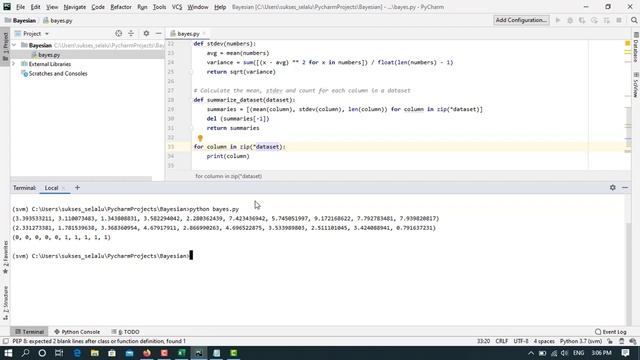Screen dimensions: 640x360
Task: Open the Edit menu
Action: [36, 7]
